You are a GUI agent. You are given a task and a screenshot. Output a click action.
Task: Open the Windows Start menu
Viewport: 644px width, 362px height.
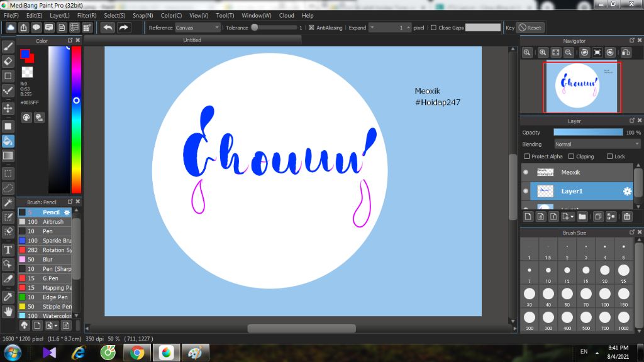coord(12,353)
